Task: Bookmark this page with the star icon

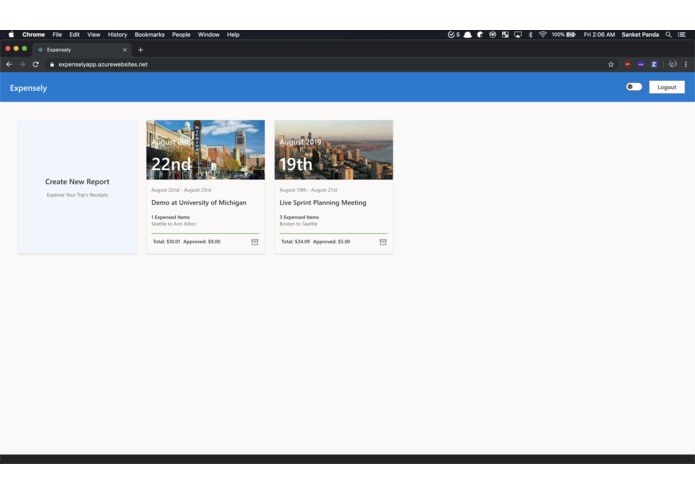Action: click(x=611, y=64)
